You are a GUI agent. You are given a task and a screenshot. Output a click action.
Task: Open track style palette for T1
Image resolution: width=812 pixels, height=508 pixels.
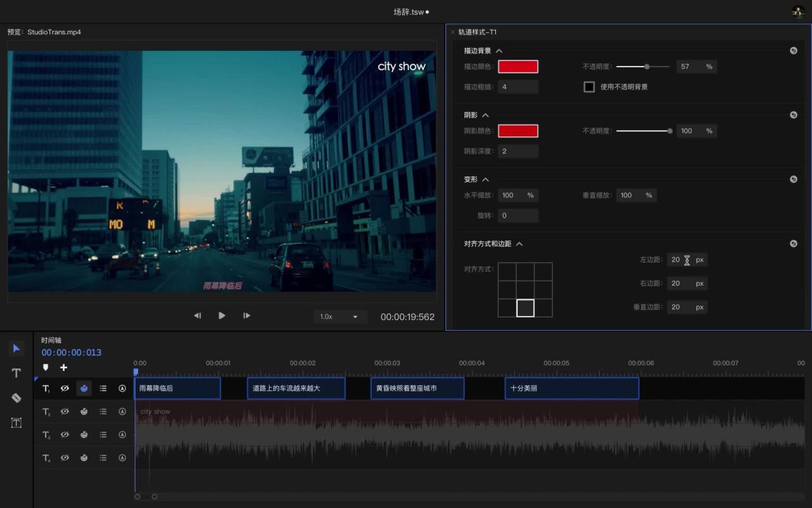(x=84, y=389)
